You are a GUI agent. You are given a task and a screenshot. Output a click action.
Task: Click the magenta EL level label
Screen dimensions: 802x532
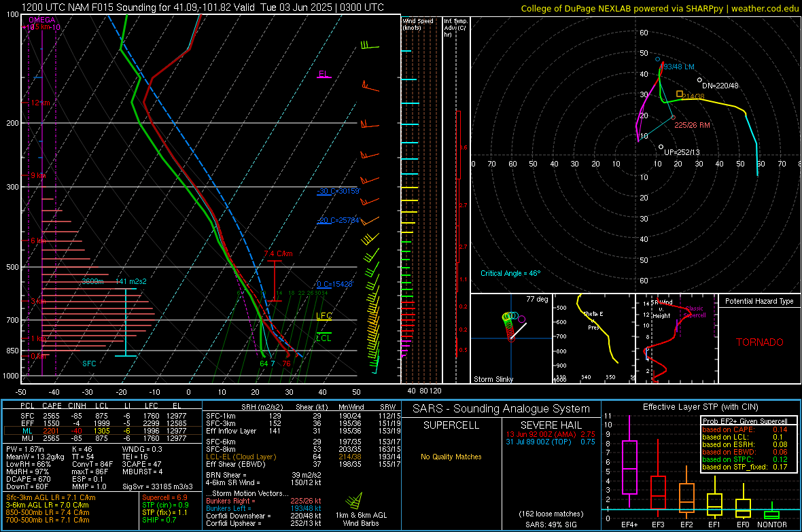click(x=324, y=73)
